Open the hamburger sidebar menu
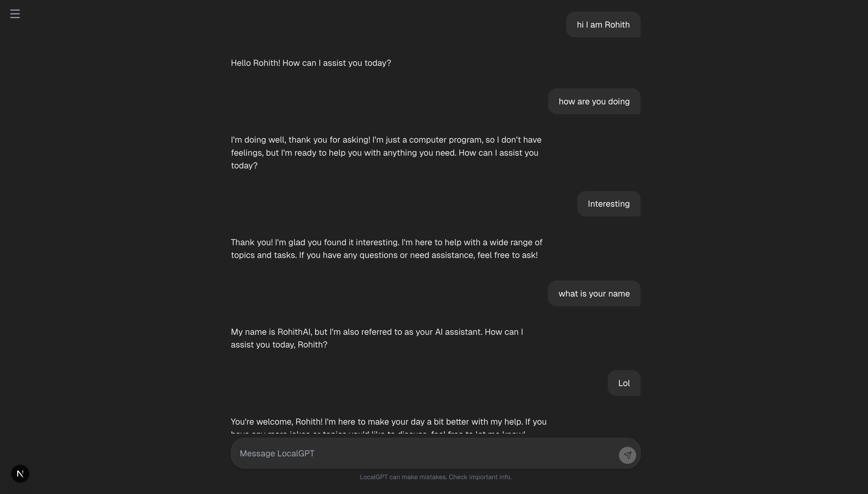The width and height of the screenshot is (868, 494). (x=15, y=14)
